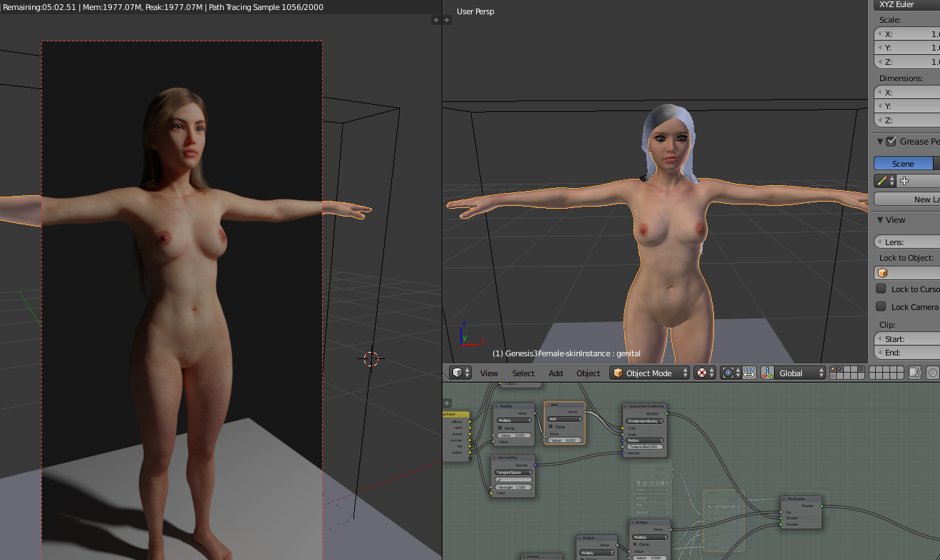Click the Grease Pencil pencil data icon

point(883,181)
